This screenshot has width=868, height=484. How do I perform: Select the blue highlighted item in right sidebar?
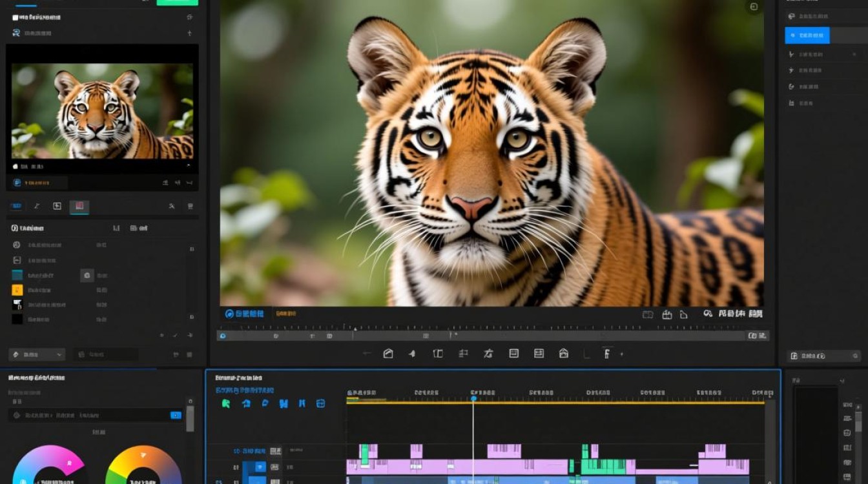(807, 35)
